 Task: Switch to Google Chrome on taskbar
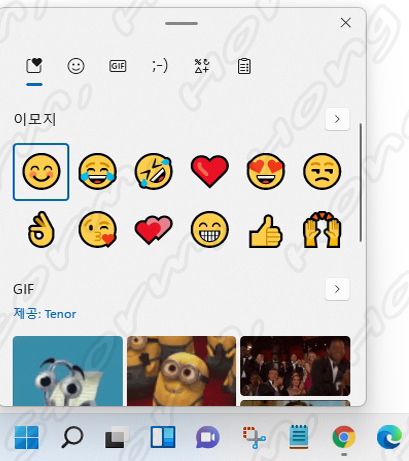tap(344, 437)
